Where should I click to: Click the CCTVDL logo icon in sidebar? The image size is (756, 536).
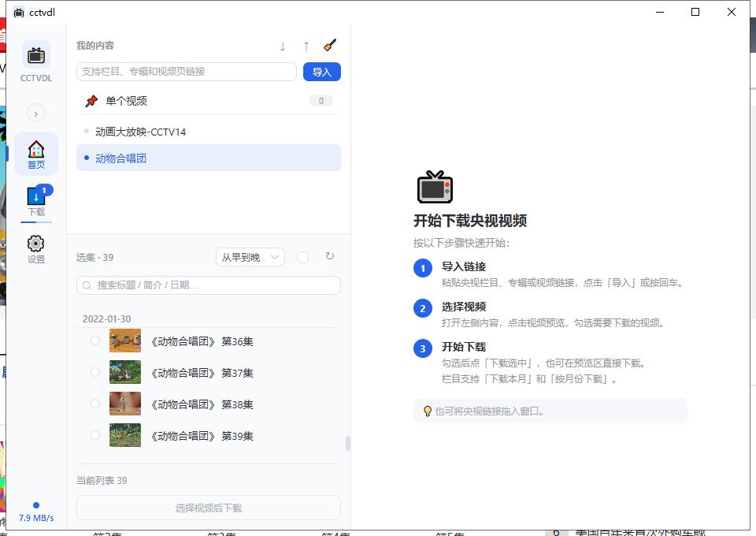pyautogui.click(x=35, y=55)
